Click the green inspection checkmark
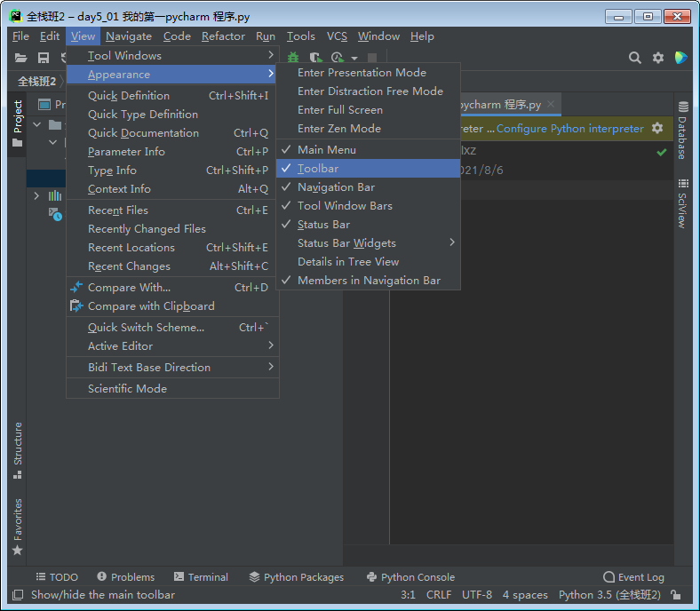 (662, 152)
